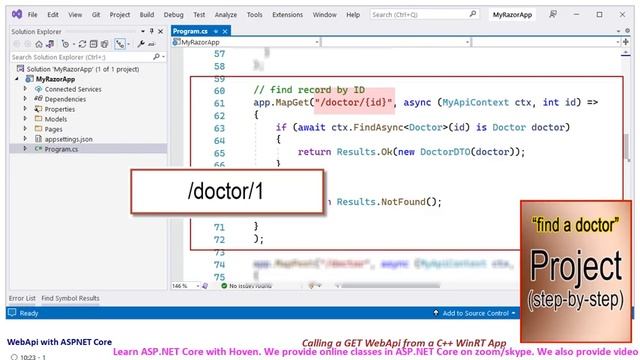Click the split editor plus icon
The width and height of the screenshot is (640, 360).
coord(626,42)
